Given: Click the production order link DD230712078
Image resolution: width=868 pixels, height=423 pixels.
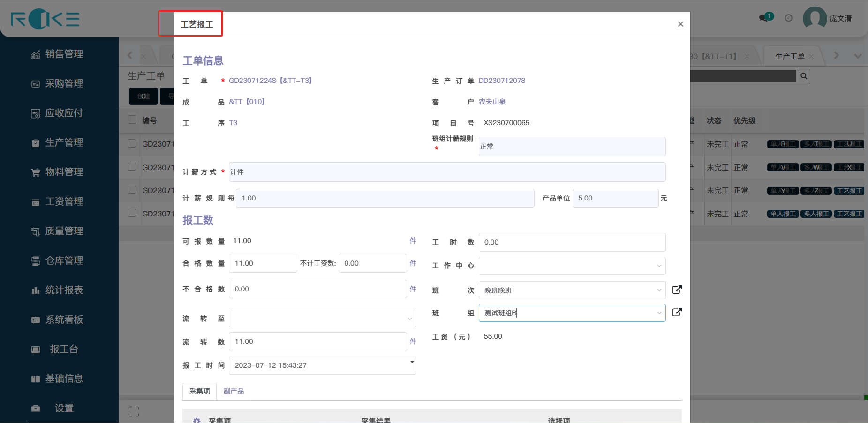Looking at the screenshot, I should coord(502,81).
